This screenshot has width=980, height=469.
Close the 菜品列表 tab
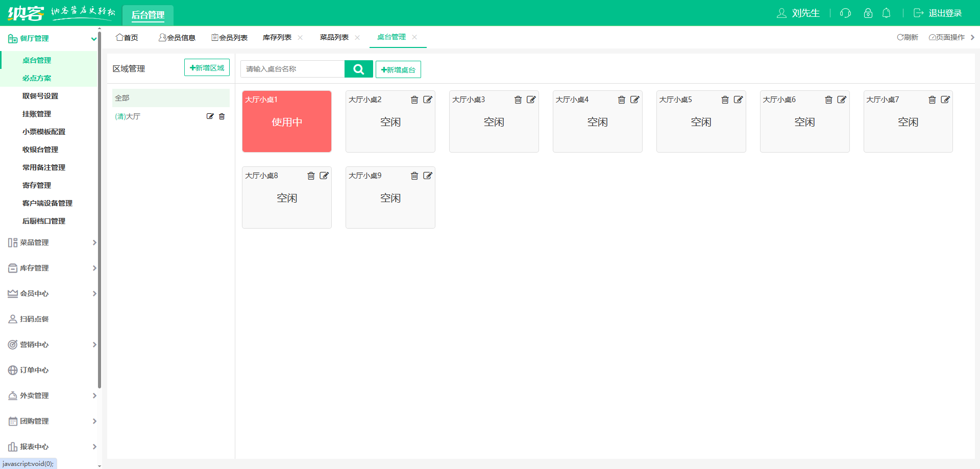tap(357, 37)
